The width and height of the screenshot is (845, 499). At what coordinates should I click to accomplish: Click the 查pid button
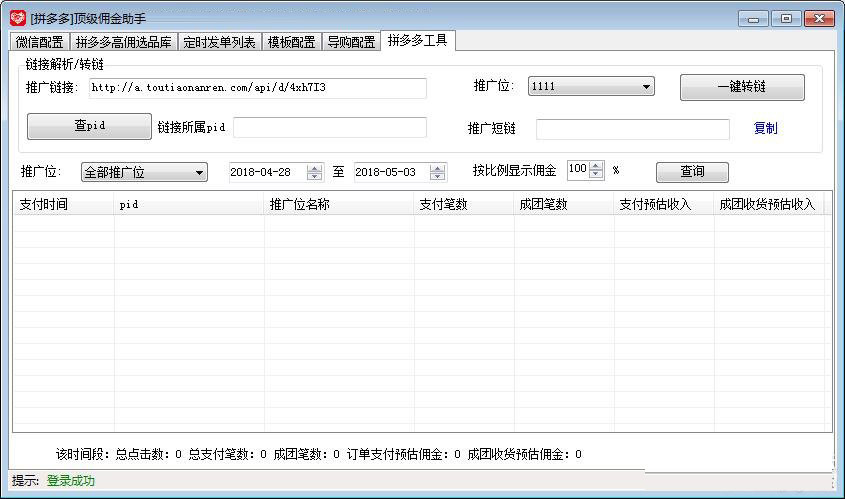tap(89, 127)
